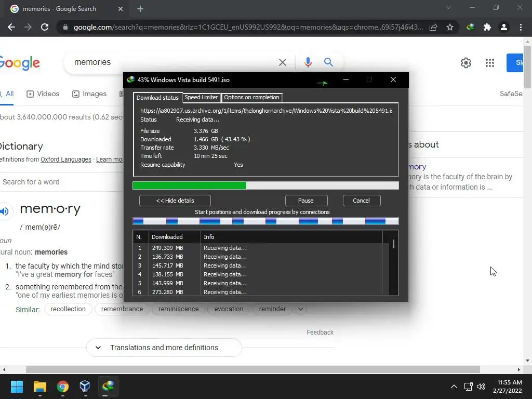
Task: Select the All results tab
Action: (x=7, y=94)
